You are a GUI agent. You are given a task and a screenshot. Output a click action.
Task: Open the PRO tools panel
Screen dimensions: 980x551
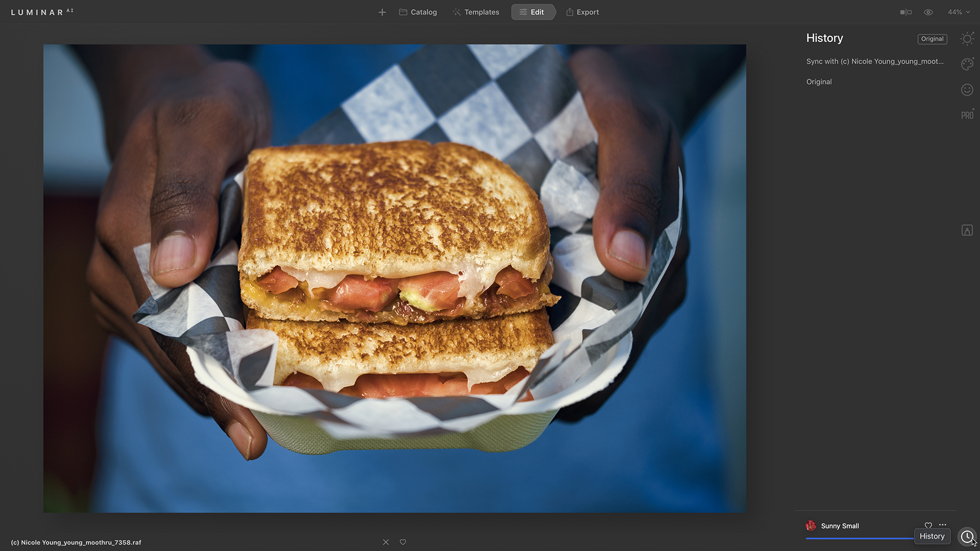click(x=967, y=115)
